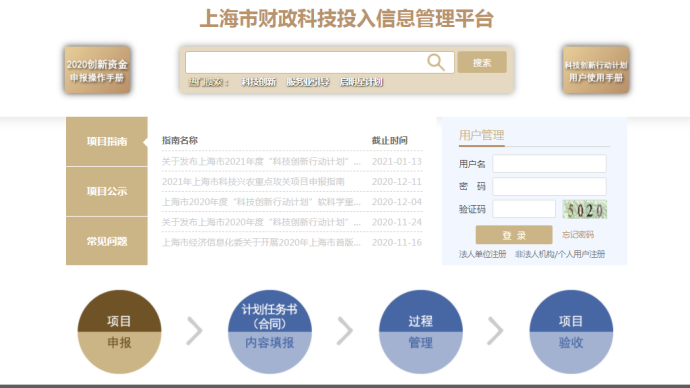
Task: Click deadline date 2020-11-24
Action: (x=396, y=222)
